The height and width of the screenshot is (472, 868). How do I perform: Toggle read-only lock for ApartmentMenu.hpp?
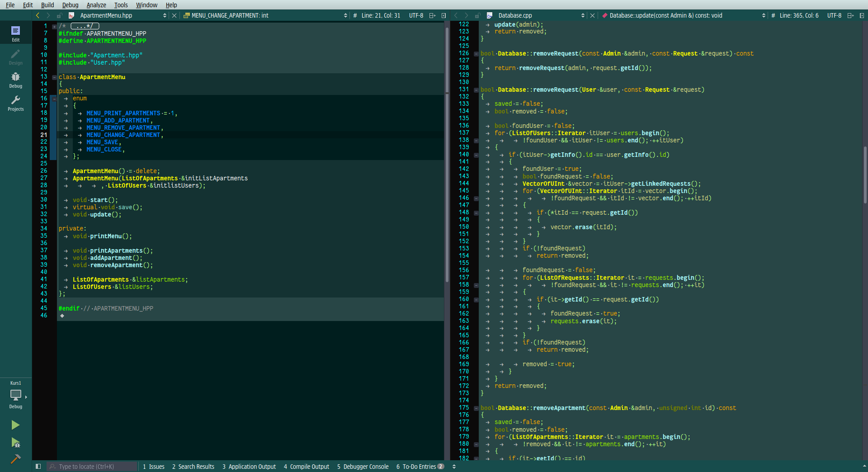point(59,15)
